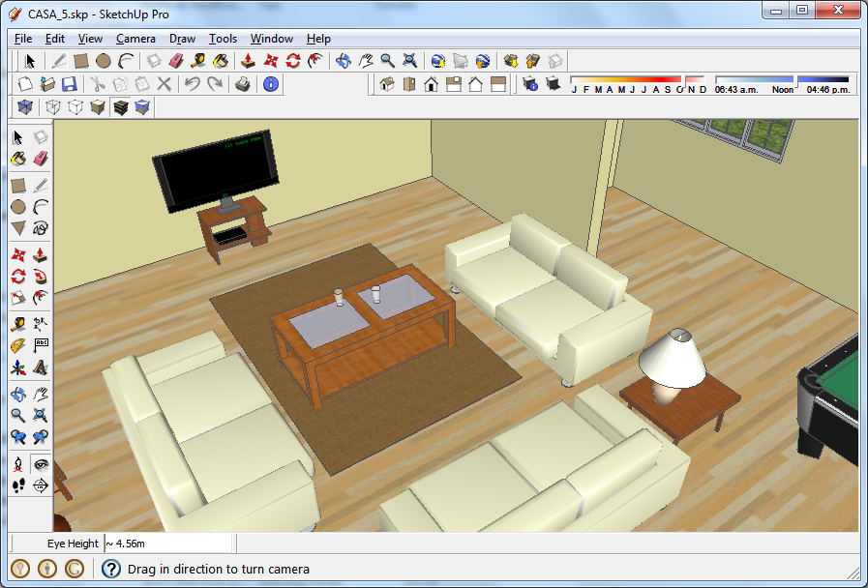Viewport: 868px width, 588px height.
Task: Adjust the shadow time-of-day slider
Action: click(782, 80)
